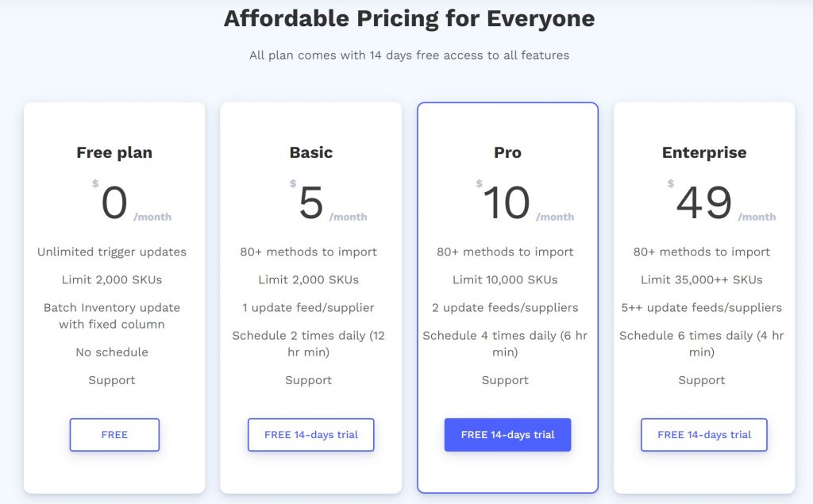Click the 14 days free access subtitle

409,56
